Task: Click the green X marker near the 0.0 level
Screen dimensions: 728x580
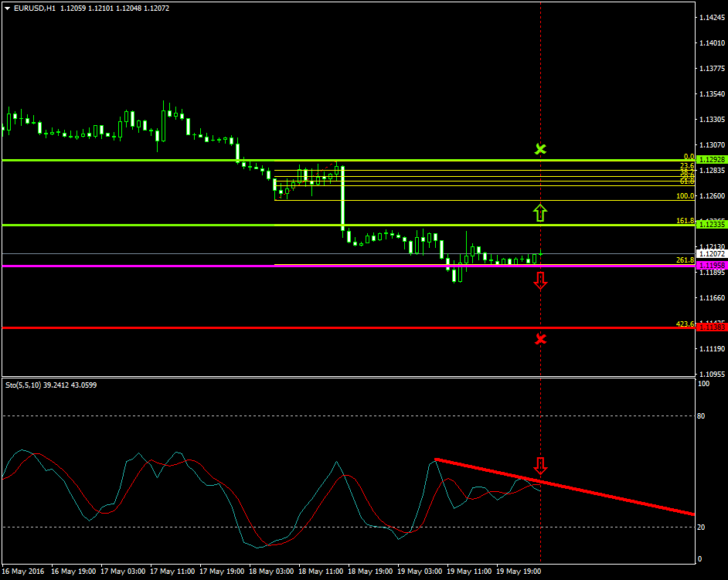Action: pyautogui.click(x=540, y=150)
